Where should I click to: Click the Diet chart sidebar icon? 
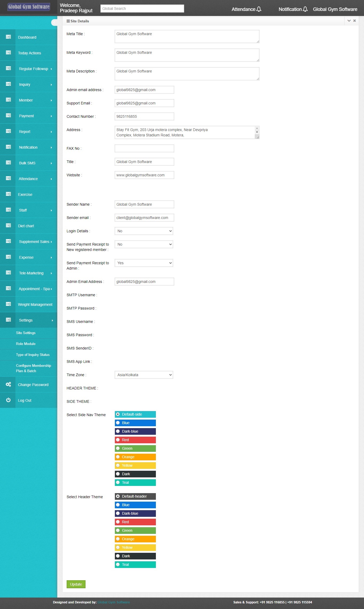point(8,225)
